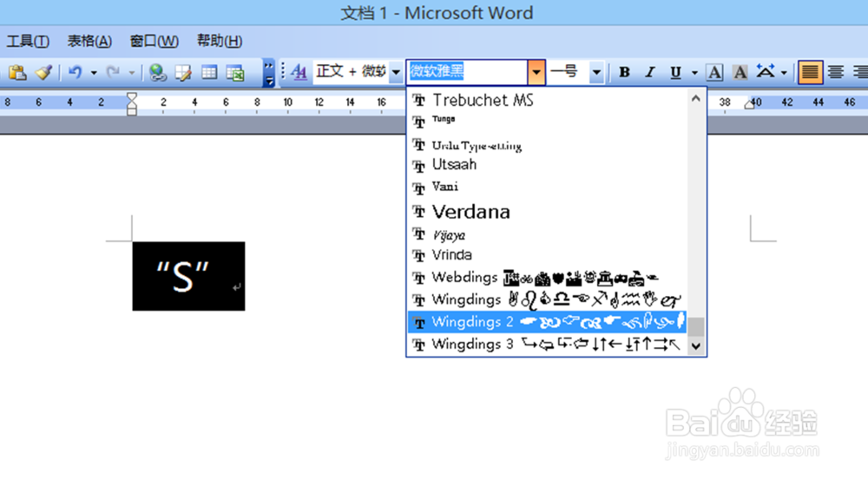Click the TrueType icon beside Verdana
This screenshot has height=480, width=868.
pos(419,212)
